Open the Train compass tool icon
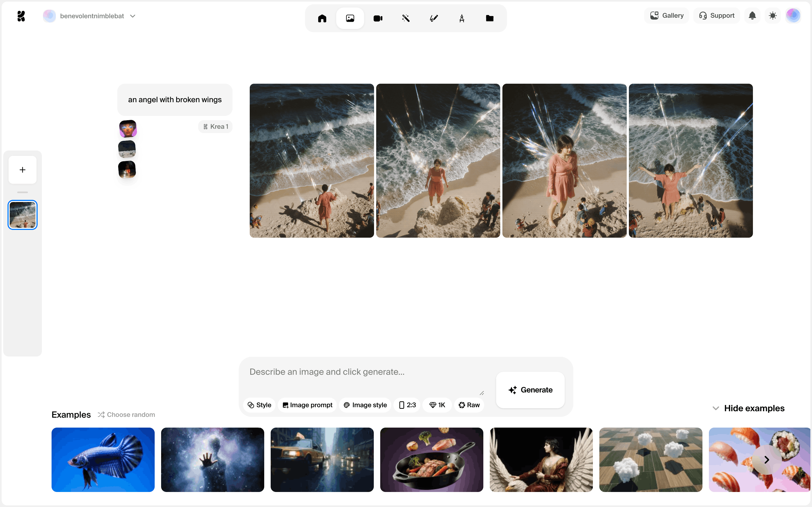The height and width of the screenshot is (507, 812). pos(462,18)
